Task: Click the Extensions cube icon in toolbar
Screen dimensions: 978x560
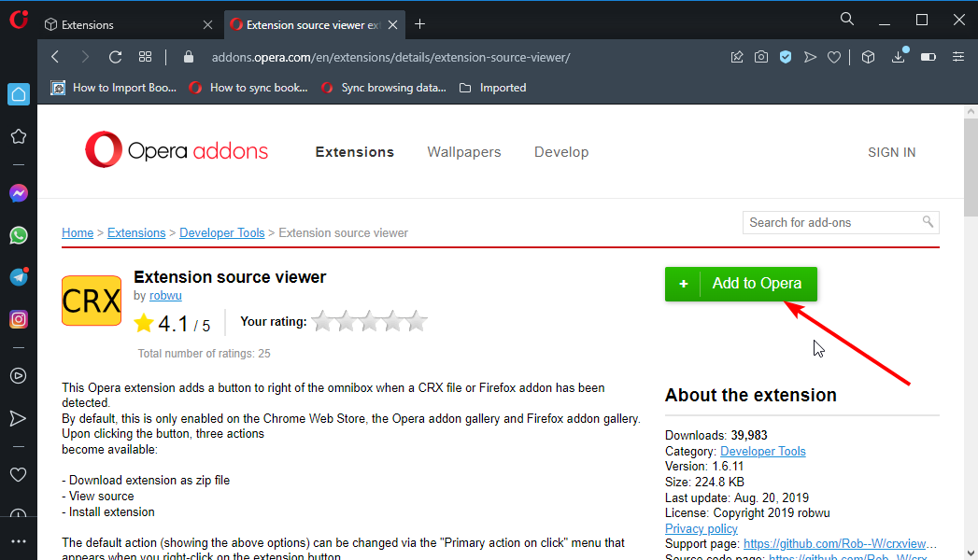Action: click(868, 57)
